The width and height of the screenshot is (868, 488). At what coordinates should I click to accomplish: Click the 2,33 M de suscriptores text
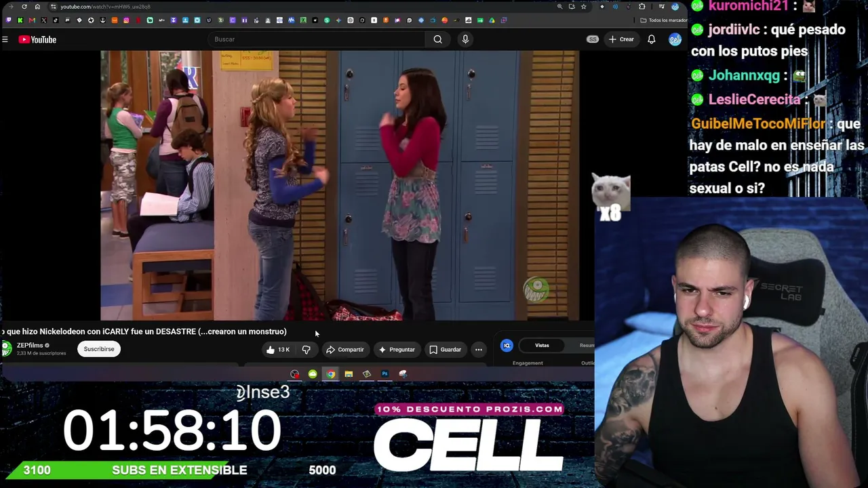click(41, 353)
